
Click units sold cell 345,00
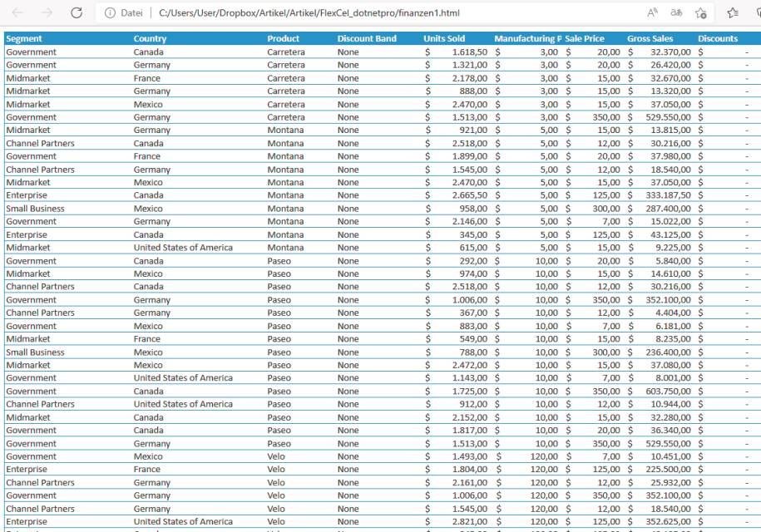coord(473,234)
